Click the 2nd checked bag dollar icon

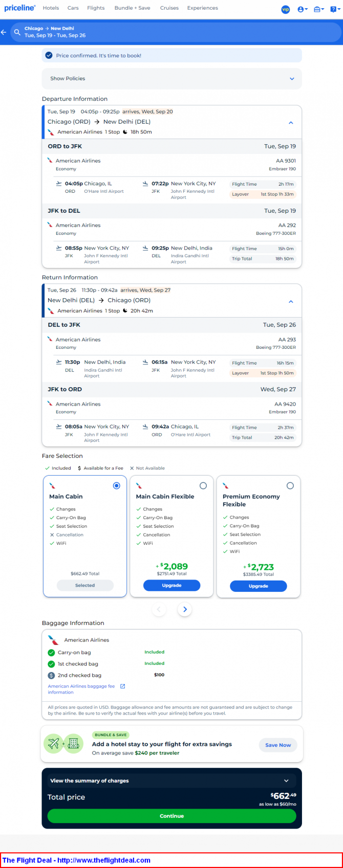(x=51, y=675)
